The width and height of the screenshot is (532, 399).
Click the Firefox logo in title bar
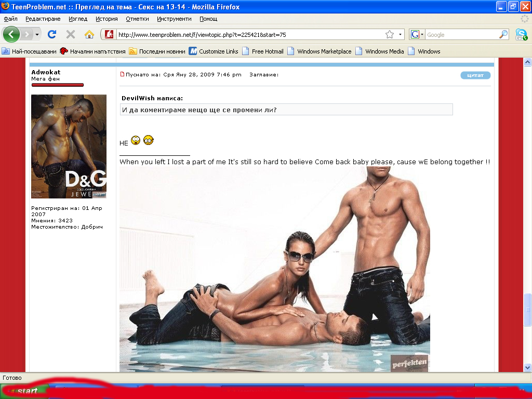(5, 6)
